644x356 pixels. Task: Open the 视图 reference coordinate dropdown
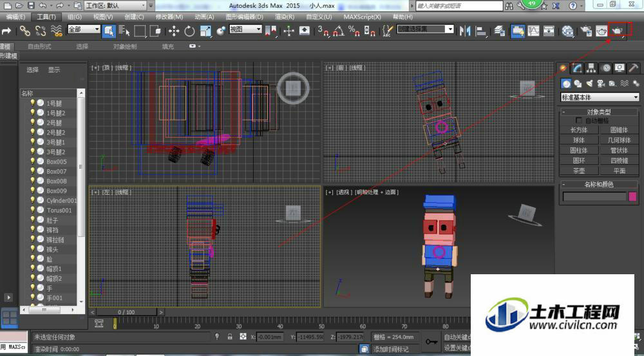click(x=245, y=29)
